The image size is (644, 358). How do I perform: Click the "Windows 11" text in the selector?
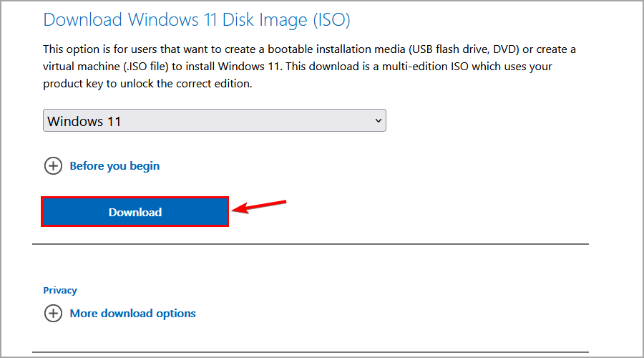[x=84, y=121]
